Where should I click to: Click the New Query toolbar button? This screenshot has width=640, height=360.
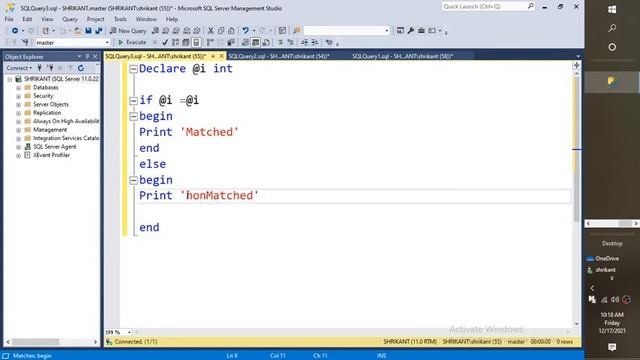(128, 31)
